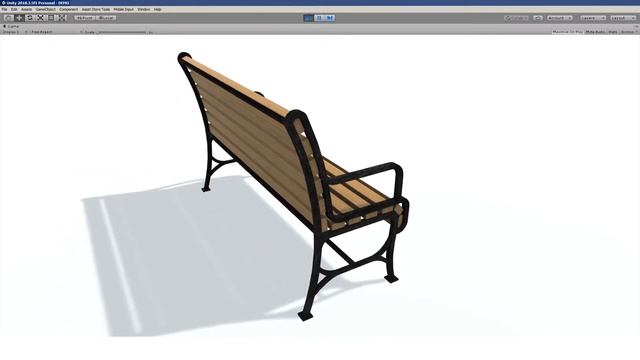Select the Game tab
The height and width of the screenshot is (360, 640).
pos(11,27)
